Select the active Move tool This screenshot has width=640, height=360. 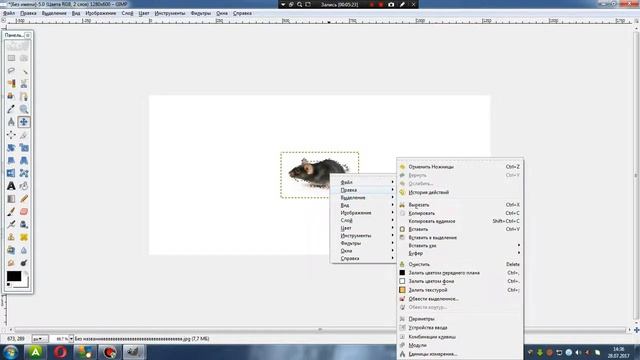point(24,122)
